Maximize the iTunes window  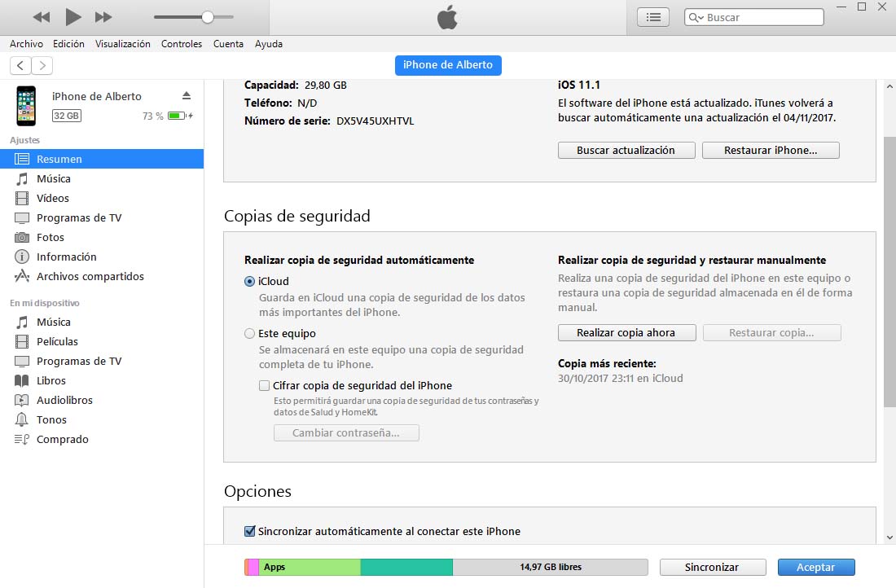(x=862, y=7)
